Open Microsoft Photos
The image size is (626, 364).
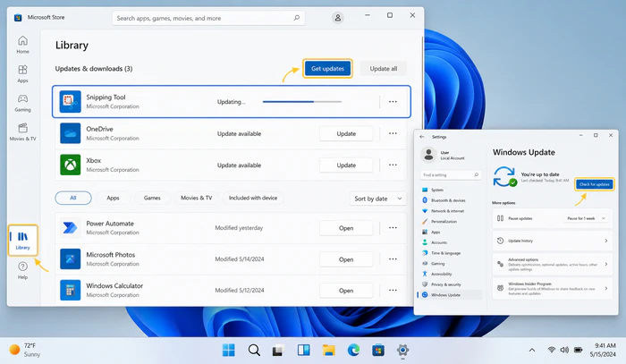pos(346,259)
